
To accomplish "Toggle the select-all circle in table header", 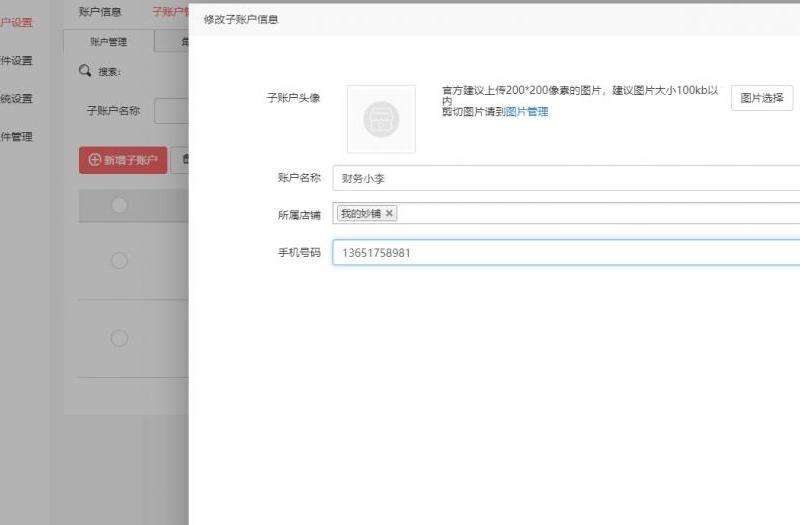I will [120, 205].
